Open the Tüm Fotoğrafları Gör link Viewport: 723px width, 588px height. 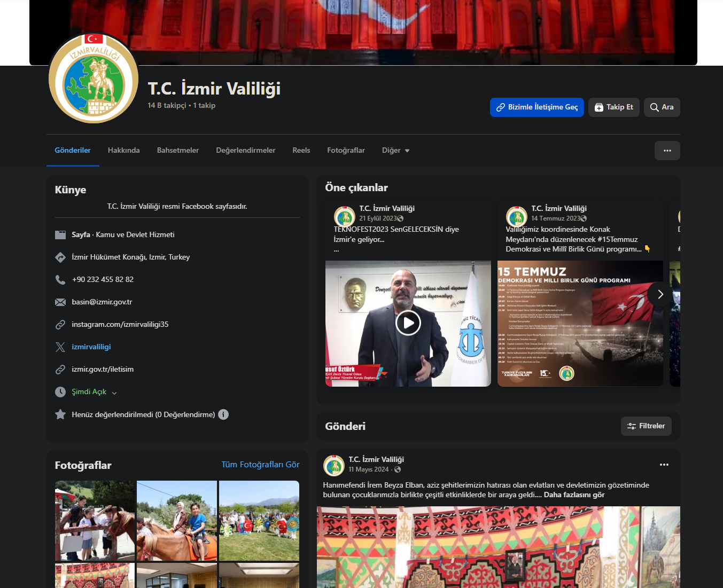click(x=260, y=465)
